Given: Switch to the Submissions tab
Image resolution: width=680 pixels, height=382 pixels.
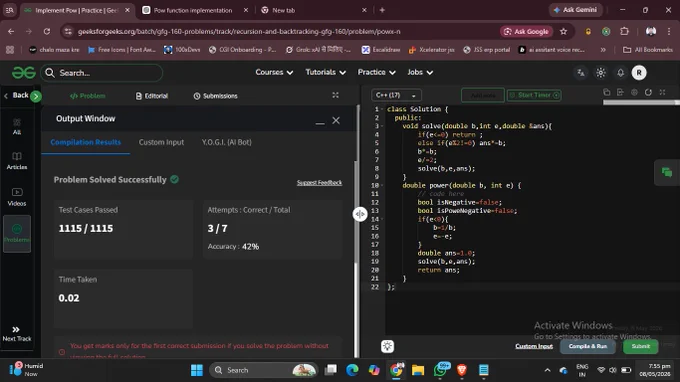Looking at the screenshot, I should pyautogui.click(x=216, y=96).
